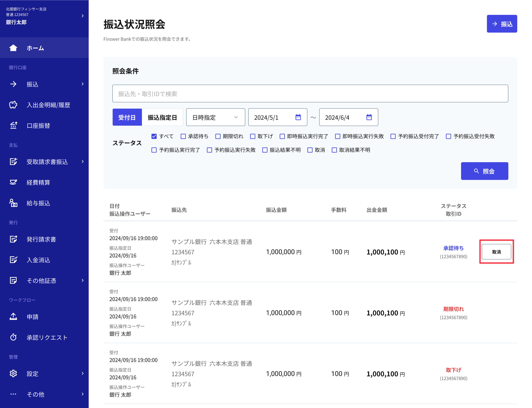This screenshot has width=532, height=408.
Task: Click the 申請 upload icon
Action: [x=13, y=317]
